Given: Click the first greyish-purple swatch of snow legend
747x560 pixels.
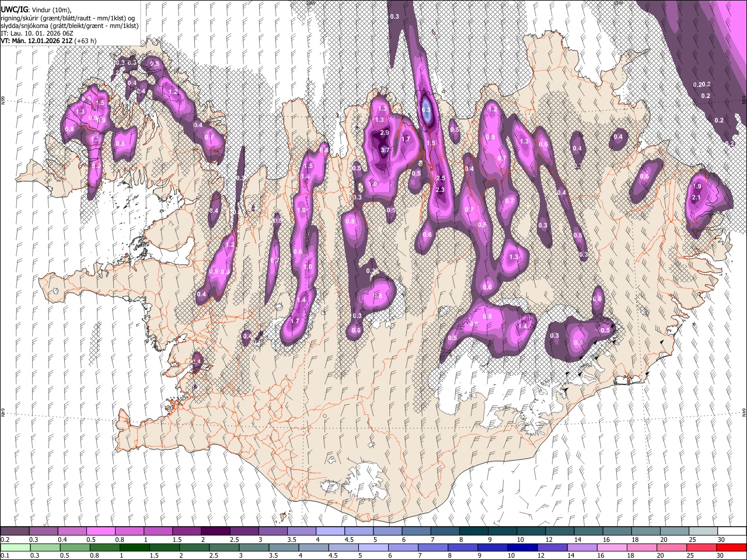Looking at the screenshot, I should [15, 531].
